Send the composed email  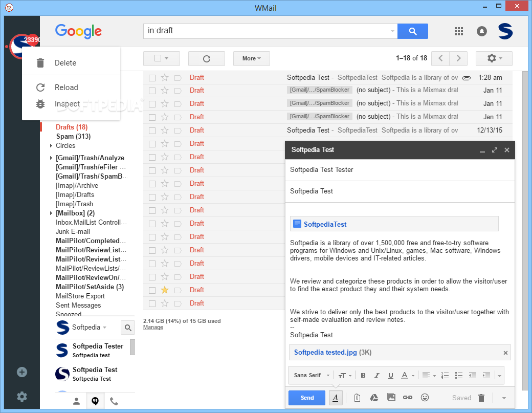[307, 398]
